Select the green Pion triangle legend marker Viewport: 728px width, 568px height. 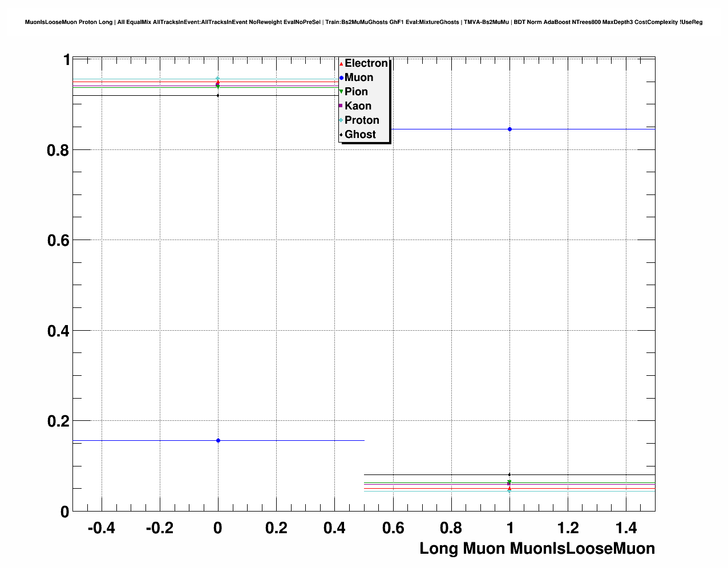coord(341,92)
